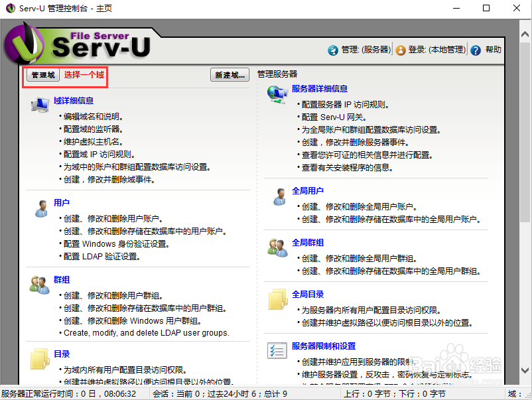Click the 群组 user group icon
This screenshot has width=532, height=400.
(x=40, y=285)
